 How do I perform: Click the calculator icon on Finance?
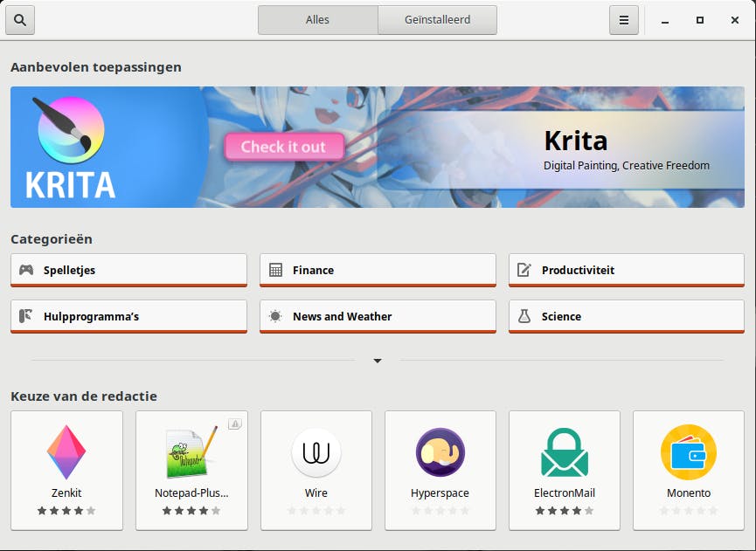pyautogui.click(x=276, y=270)
